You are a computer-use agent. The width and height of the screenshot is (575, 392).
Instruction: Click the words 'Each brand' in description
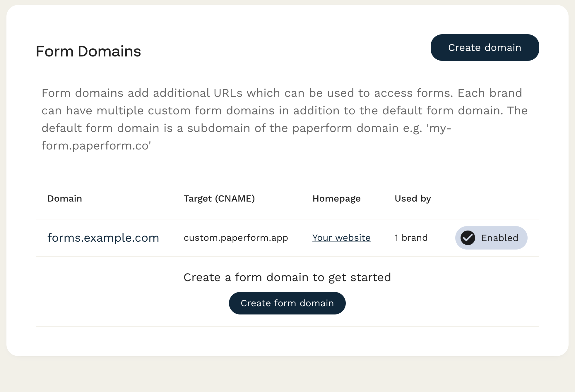[490, 93]
